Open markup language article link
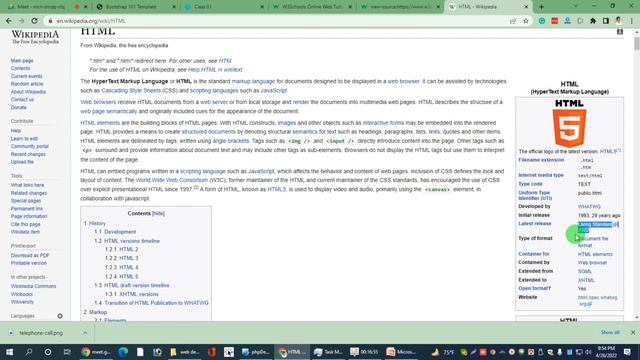 [253, 81]
